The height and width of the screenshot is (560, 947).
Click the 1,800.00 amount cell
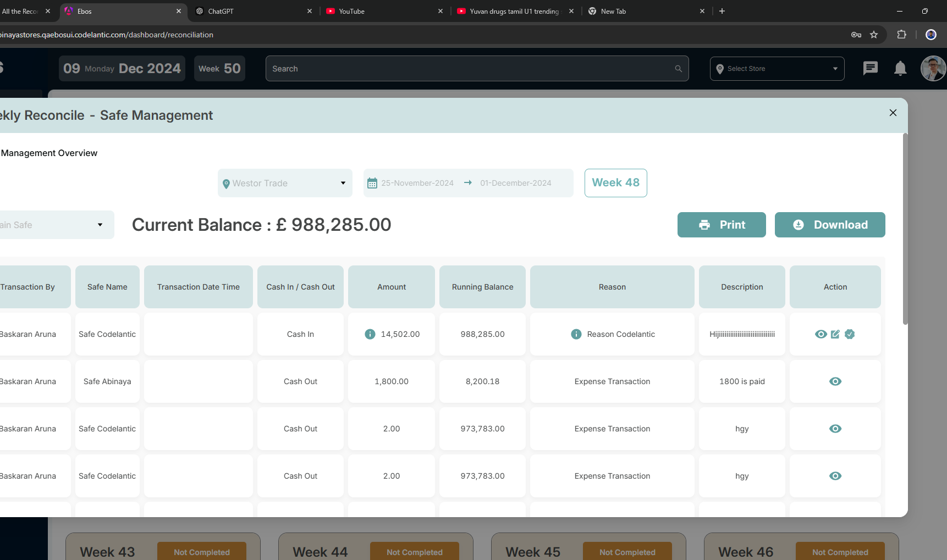pyautogui.click(x=392, y=381)
